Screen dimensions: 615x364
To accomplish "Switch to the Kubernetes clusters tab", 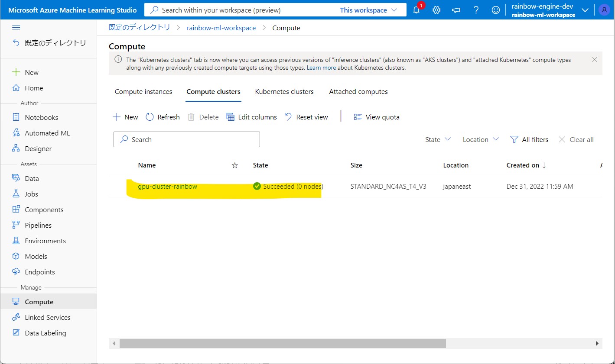I will coord(284,92).
